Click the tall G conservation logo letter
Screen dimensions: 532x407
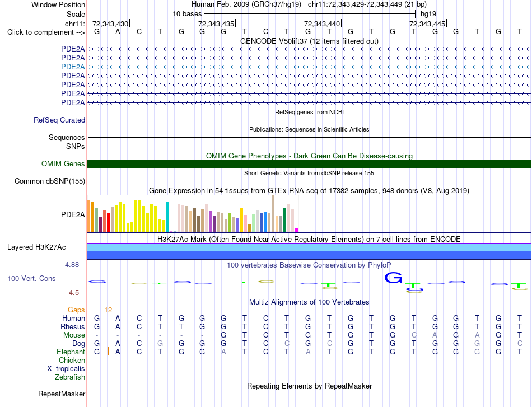393,278
